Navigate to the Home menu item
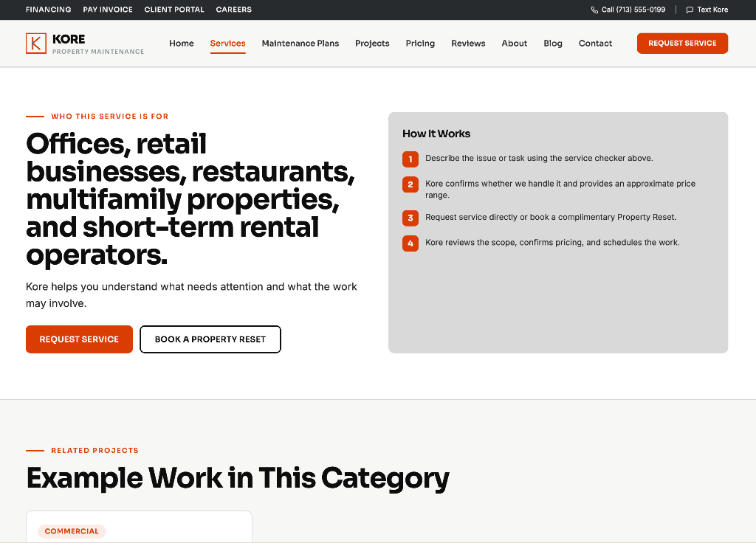Image resolution: width=756 pixels, height=543 pixels. (x=182, y=44)
